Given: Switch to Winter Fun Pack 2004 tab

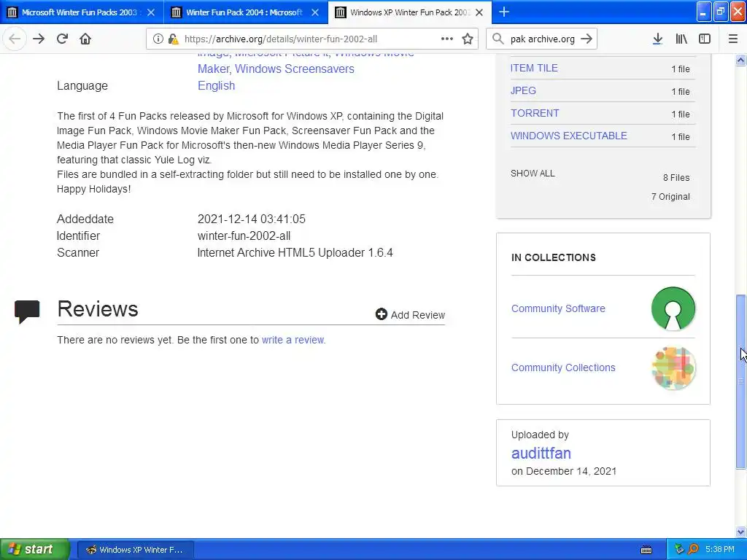Looking at the screenshot, I should (244, 12).
